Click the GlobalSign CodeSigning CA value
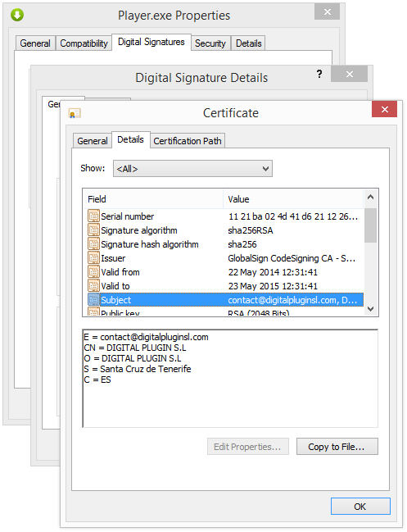Screen dimensions: 407x532 [292, 258]
